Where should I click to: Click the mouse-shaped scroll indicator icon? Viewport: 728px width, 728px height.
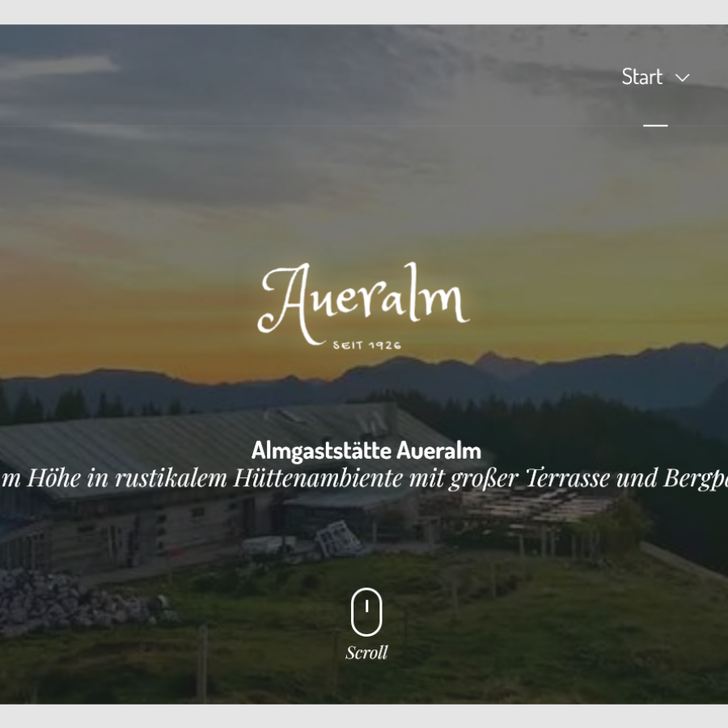[366, 612]
